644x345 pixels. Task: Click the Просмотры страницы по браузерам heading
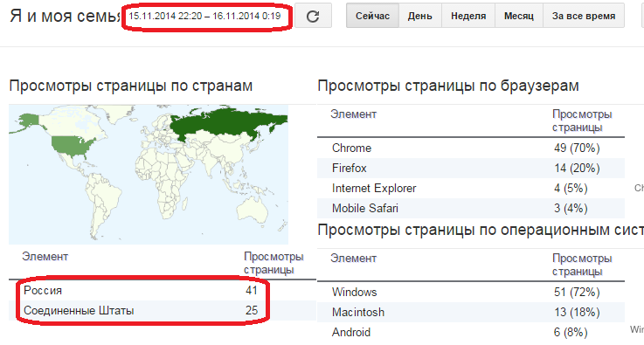[x=448, y=86]
